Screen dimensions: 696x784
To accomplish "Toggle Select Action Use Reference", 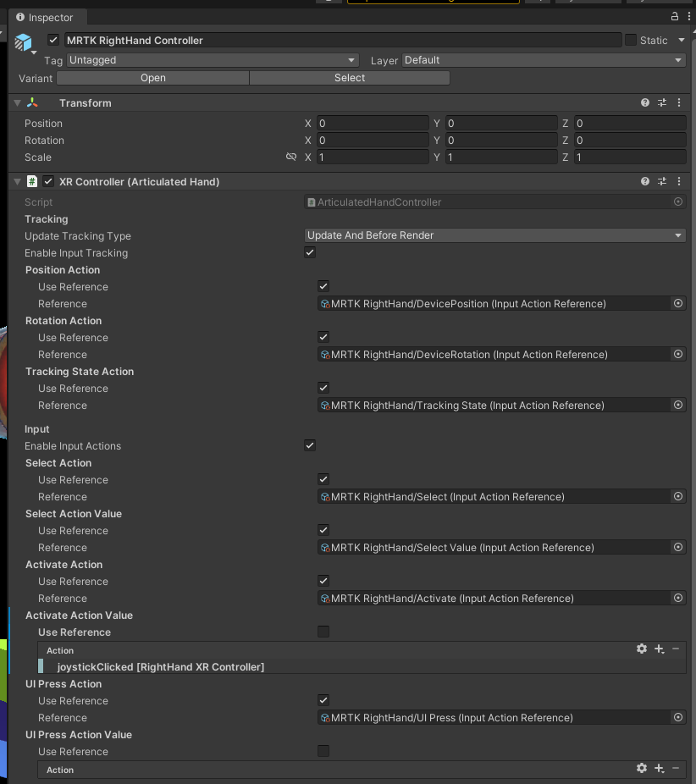I will pos(323,479).
